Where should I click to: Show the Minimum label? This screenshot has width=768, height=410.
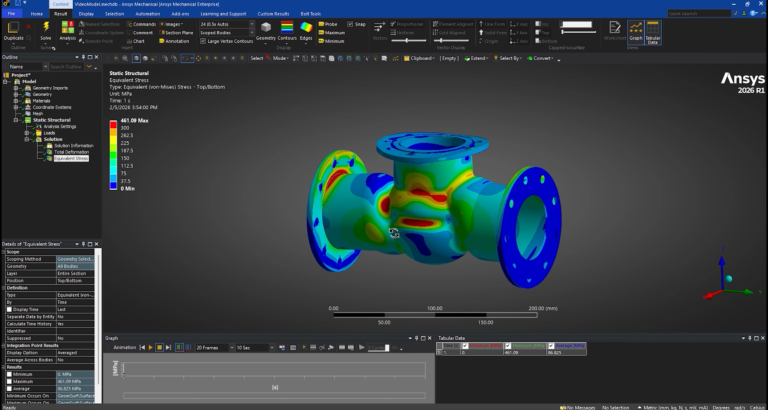(332, 41)
